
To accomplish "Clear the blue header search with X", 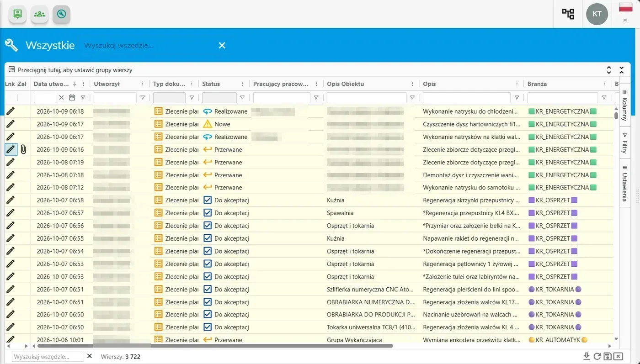I will coord(222,45).
